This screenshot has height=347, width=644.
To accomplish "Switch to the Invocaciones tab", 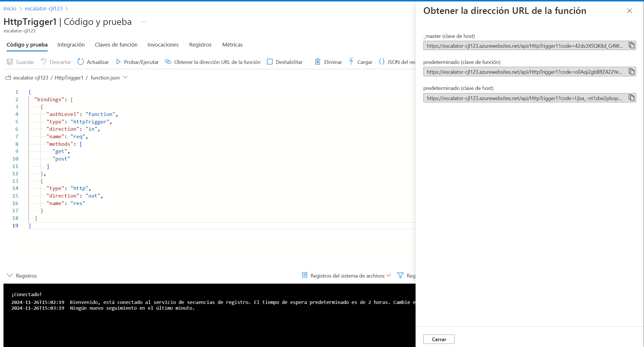I will 163,45.
